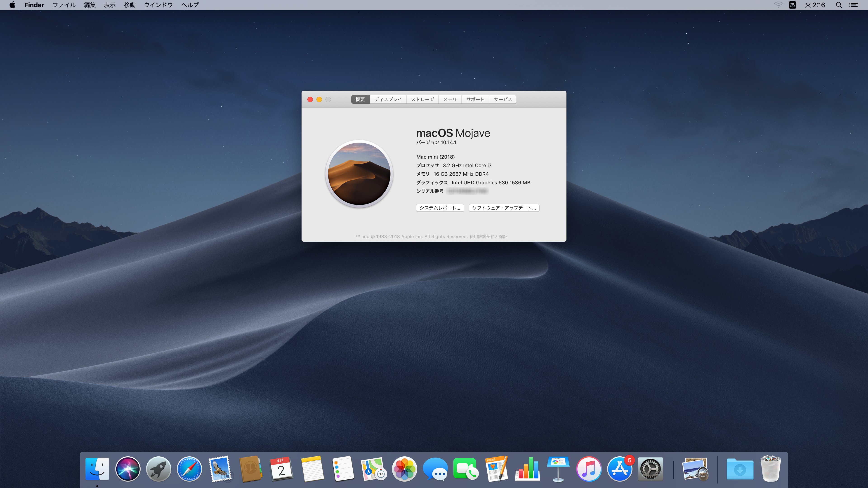Open 移動 menu
This screenshot has width=868, height=488.
130,5
